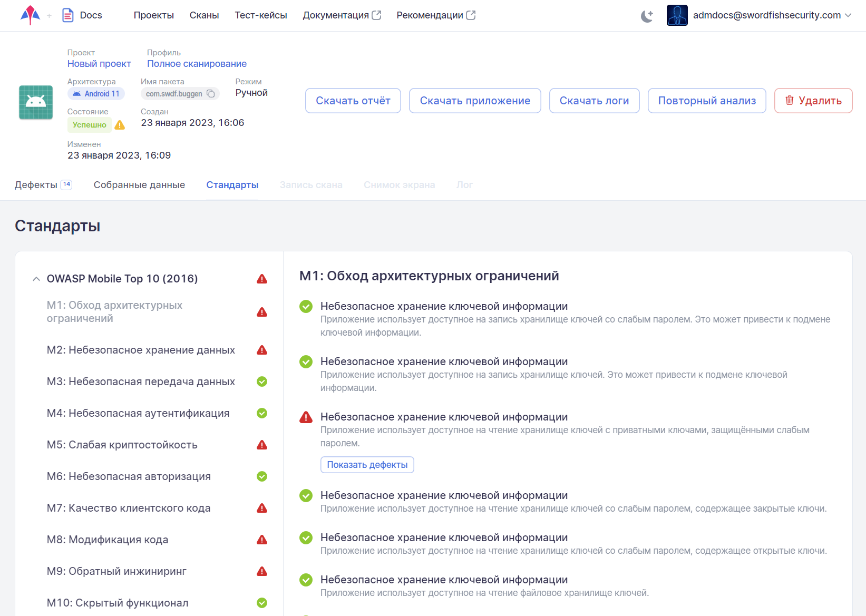The width and height of the screenshot is (866, 616).
Task: Click Показать дефекты button
Action: [x=367, y=465]
